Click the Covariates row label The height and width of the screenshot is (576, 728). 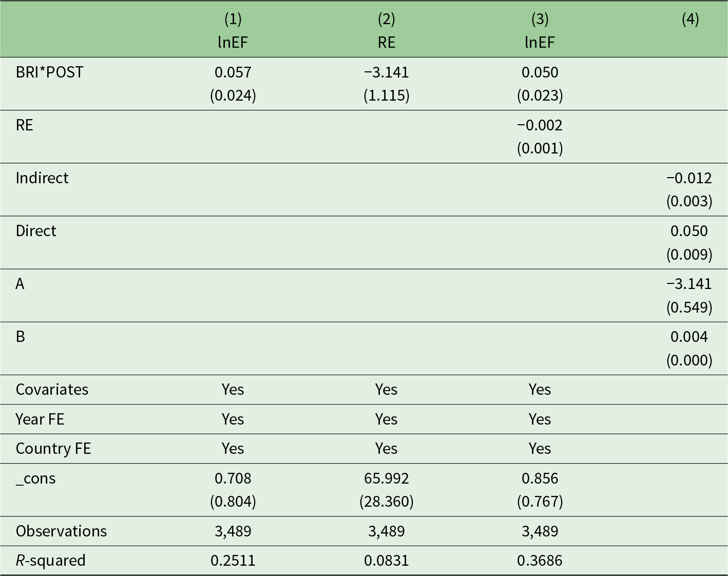(52, 390)
